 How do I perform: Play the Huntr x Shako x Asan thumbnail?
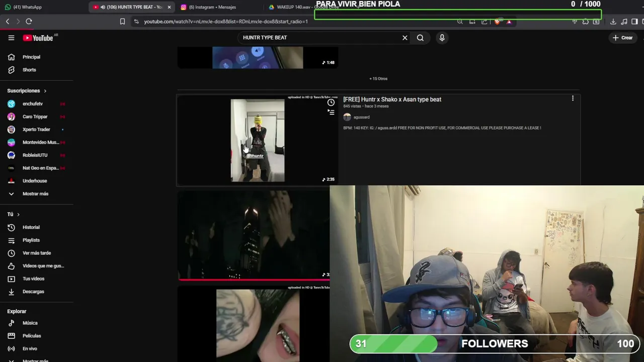(x=258, y=140)
